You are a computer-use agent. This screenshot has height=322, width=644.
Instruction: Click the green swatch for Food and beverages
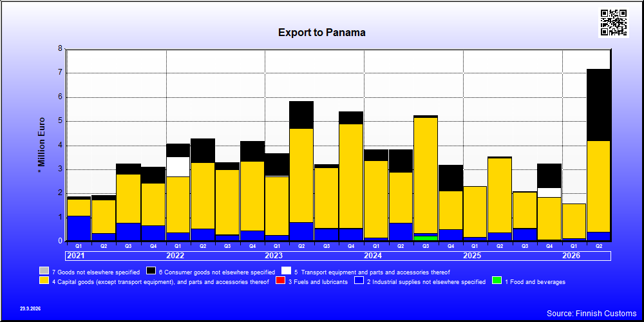tap(497, 281)
